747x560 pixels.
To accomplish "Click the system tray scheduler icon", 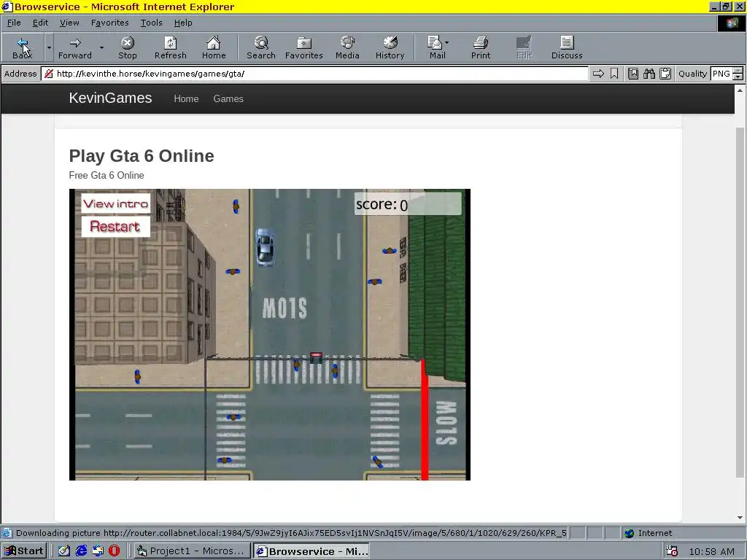I will point(672,551).
